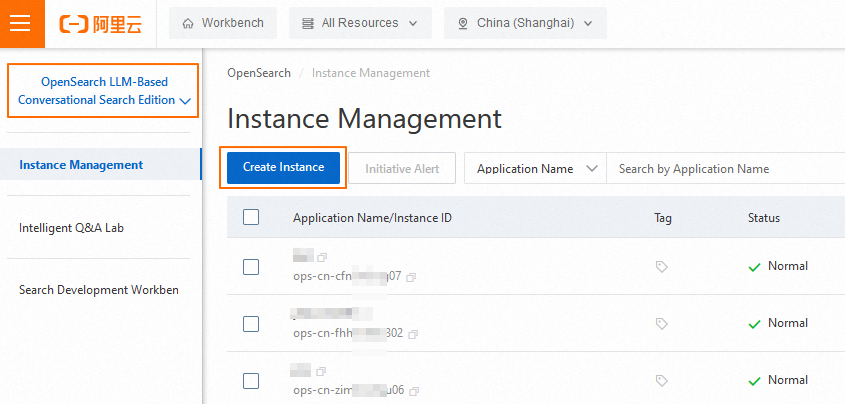Open Intelligent Q&A Lab
This screenshot has width=845, height=404.
pyautogui.click(x=72, y=228)
